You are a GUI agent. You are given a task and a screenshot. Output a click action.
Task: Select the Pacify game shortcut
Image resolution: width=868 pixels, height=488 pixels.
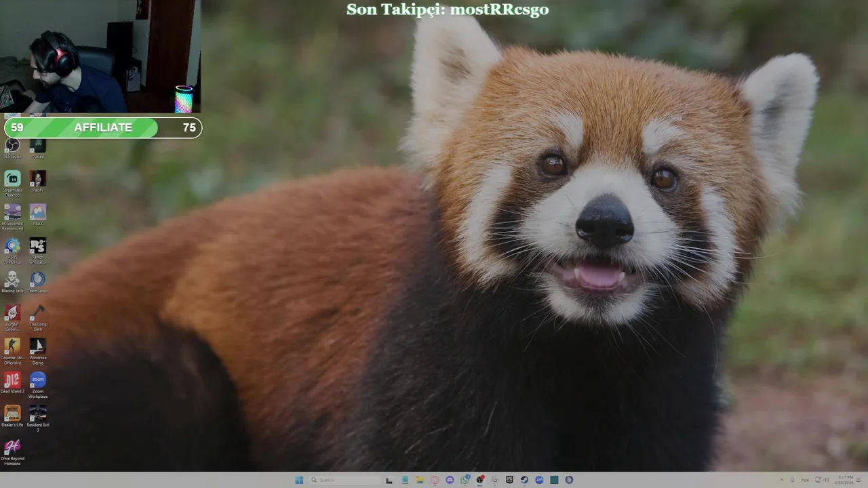coord(38,180)
